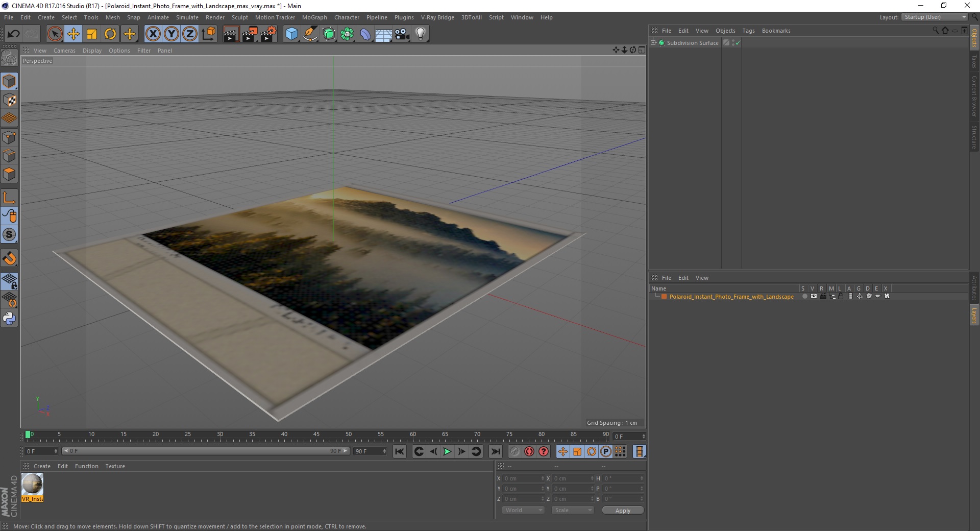
Task: Select the VR_Insta material thumbnail
Action: [32, 487]
